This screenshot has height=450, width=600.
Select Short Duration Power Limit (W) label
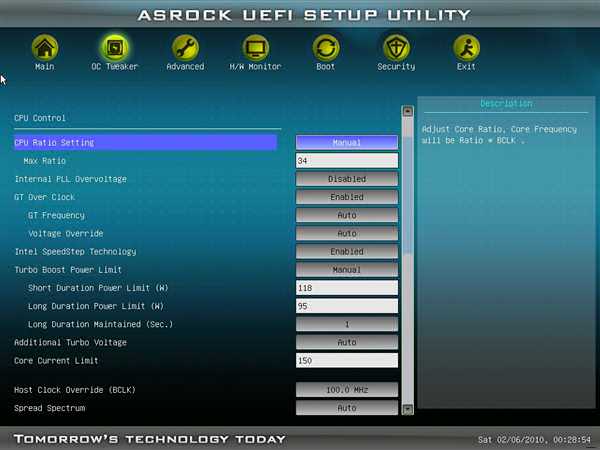tap(98, 288)
